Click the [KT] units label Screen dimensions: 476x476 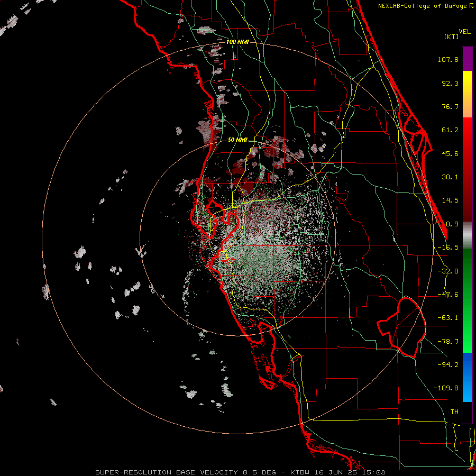click(452, 36)
